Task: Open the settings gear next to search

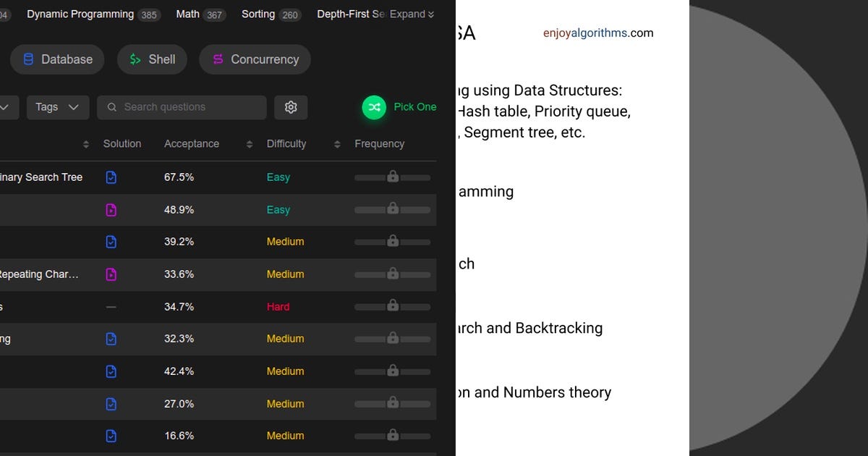Action: [291, 106]
